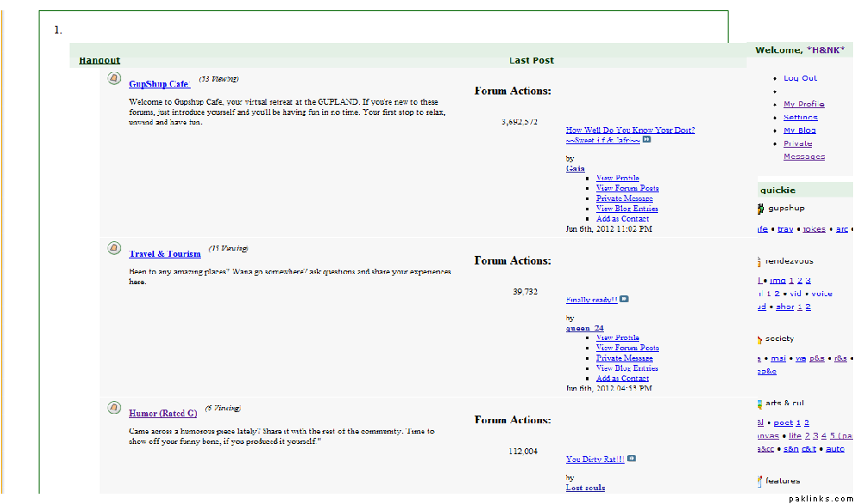
Task: Open the Travel & Tourism forum link
Action: pos(165,253)
